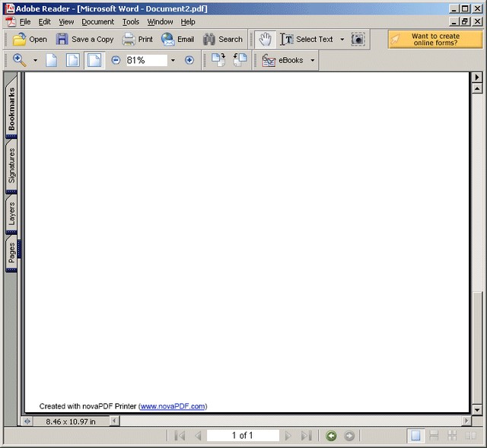Select the Hand tool
487x448 pixels.
coord(265,40)
